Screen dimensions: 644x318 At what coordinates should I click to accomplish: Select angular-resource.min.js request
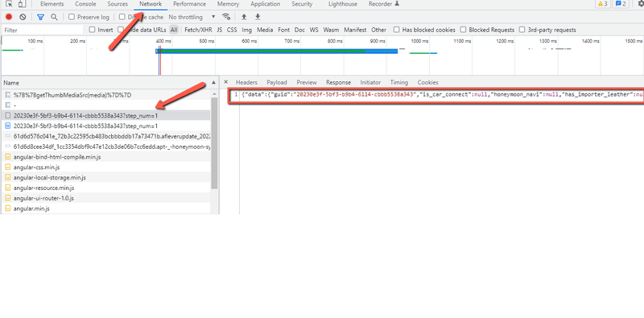pos(106,188)
